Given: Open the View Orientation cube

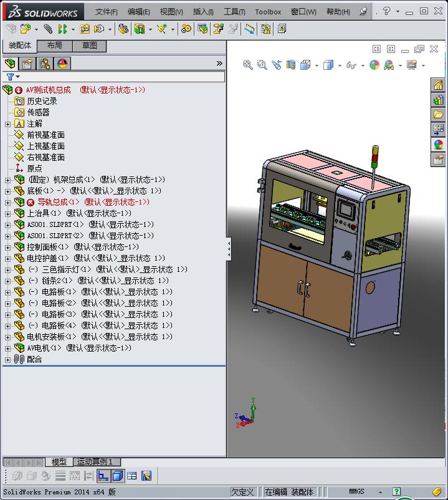Looking at the screenshot, I should 305,65.
